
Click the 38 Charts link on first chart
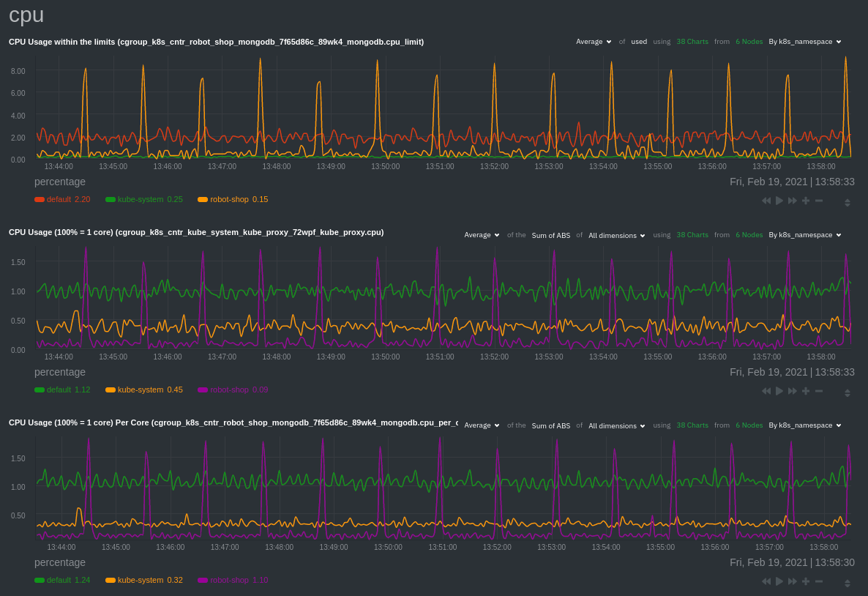point(692,42)
